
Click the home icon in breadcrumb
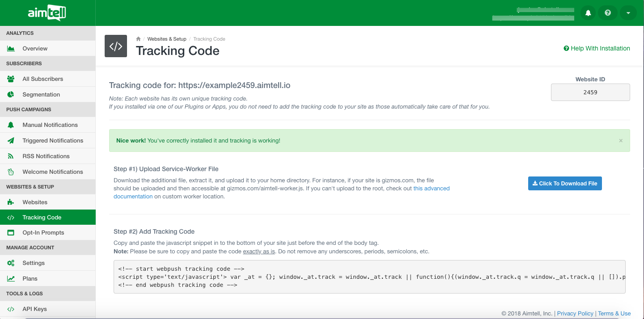click(x=139, y=39)
